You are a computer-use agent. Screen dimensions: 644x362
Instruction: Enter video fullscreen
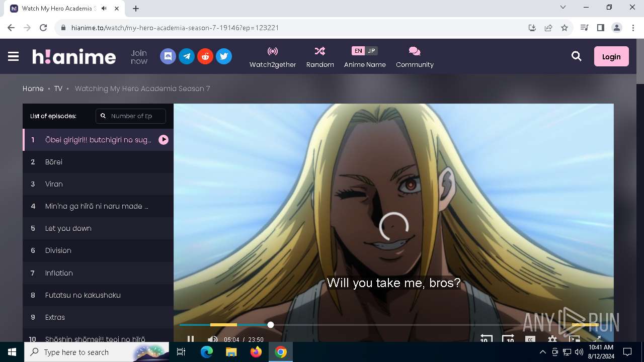click(597, 339)
